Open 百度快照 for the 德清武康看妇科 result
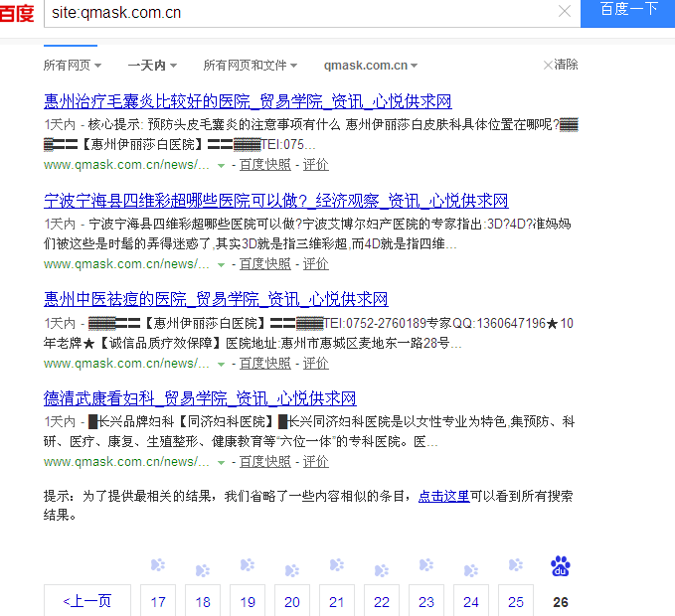The width and height of the screenshot is (675, 616). point(265,462)
